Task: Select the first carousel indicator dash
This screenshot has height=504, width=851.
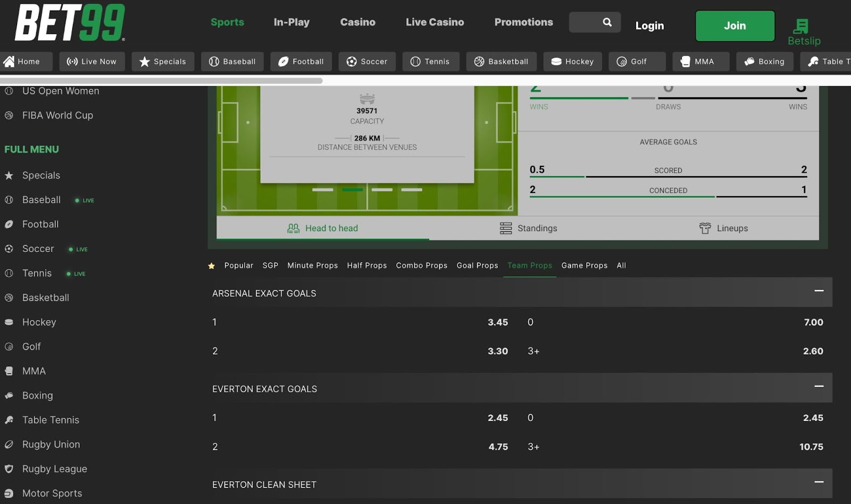Action: pos(322,190)
